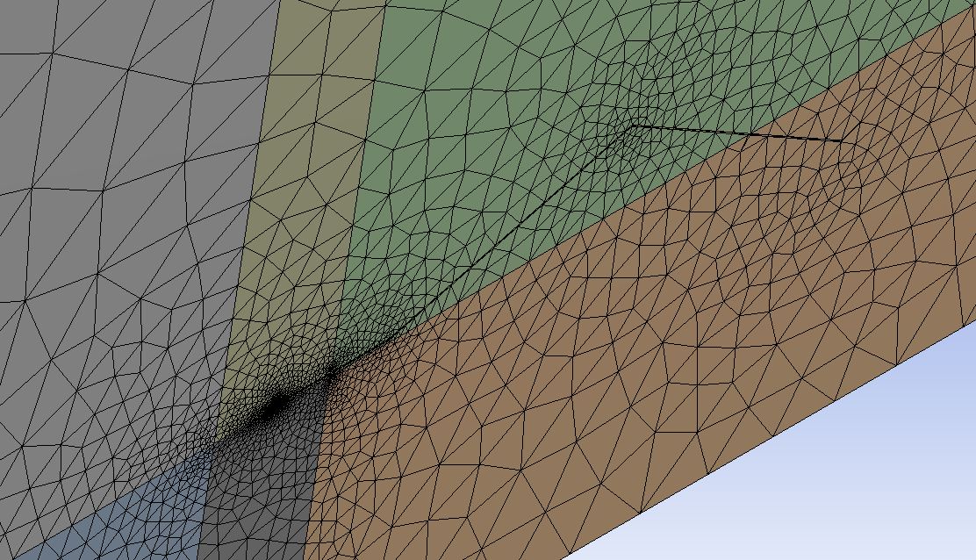
Task: Click the densest black mesh refinement point
Action: [274, 407]
